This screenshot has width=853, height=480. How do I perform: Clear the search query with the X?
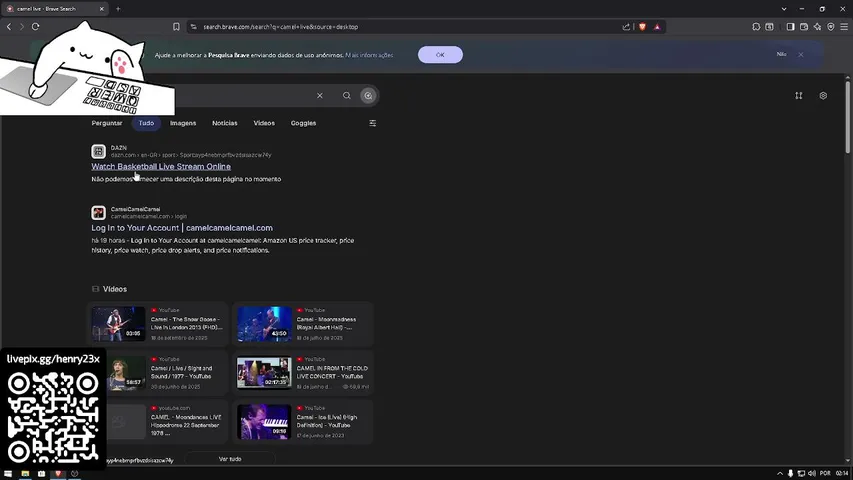pyautogui.click(x=320, y=96)
